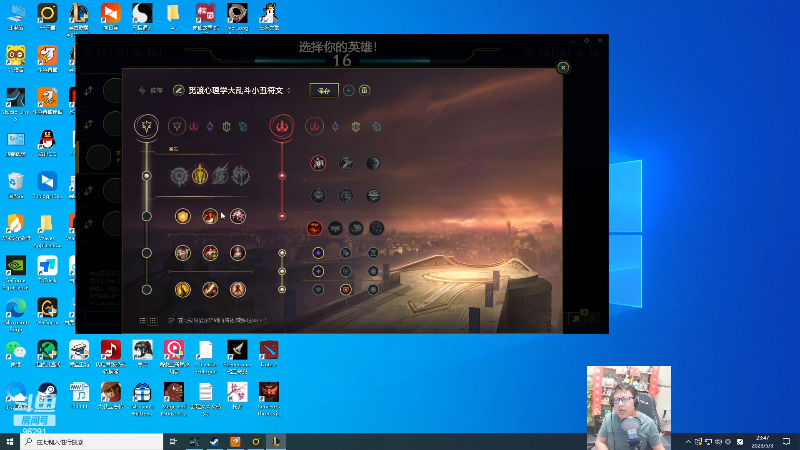800x450 pixels.
Task: Select the Lethal Tempo keystone rune
Action: tap(200, 176)
